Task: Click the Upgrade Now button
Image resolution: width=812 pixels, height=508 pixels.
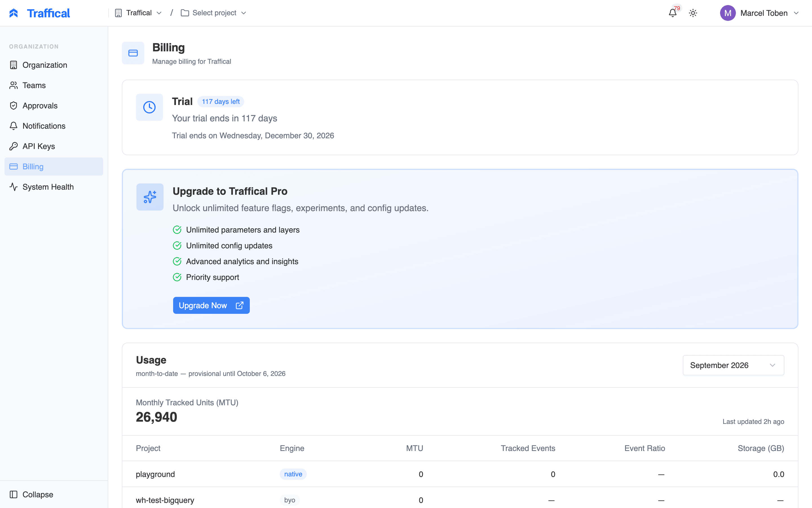Action: [211, 305]
